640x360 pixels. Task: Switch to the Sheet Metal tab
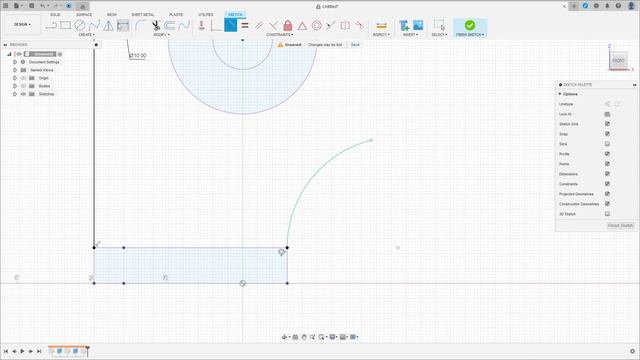point(143,15)
